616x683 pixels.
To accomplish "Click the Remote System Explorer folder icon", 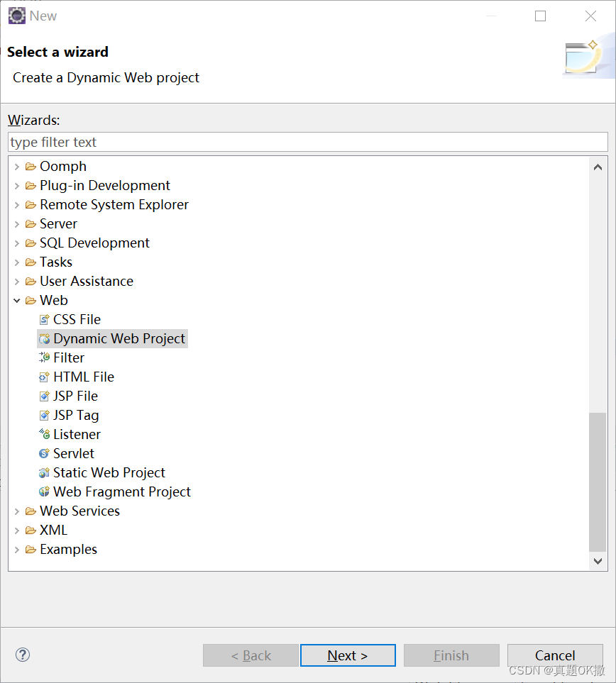I will click(x=31, y=205).
